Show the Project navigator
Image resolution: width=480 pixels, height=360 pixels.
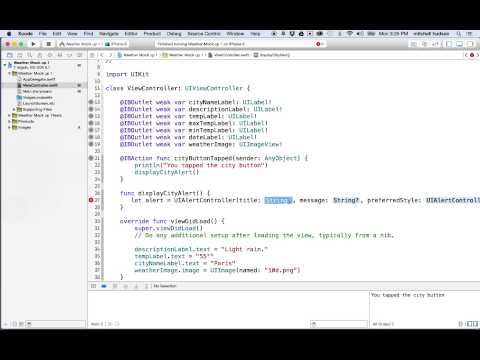click(x=10, y=55)
